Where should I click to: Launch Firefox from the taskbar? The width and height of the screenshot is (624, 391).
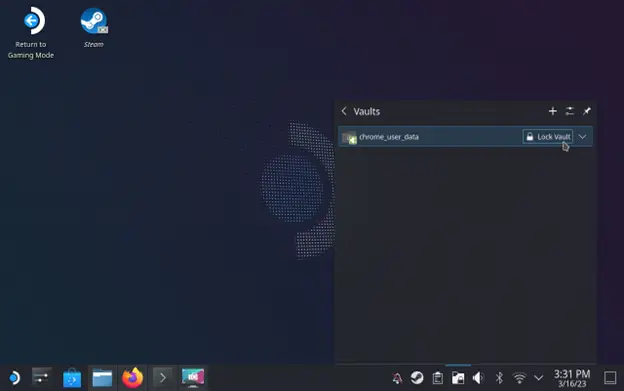[x=133, y=377]
